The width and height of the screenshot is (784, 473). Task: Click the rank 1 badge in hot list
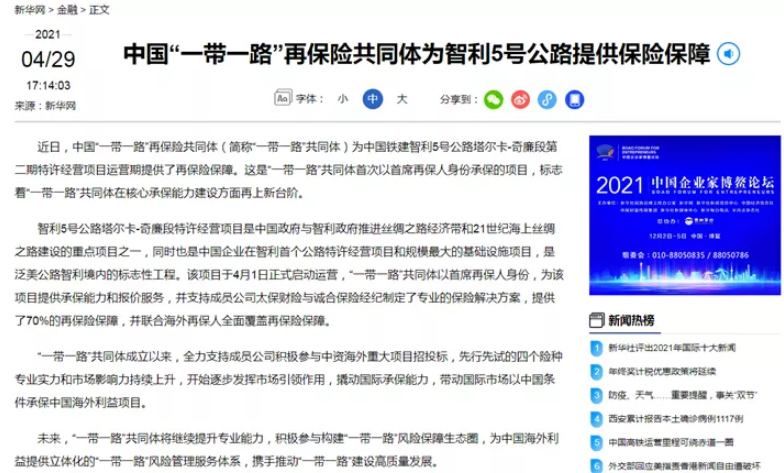(x=596, y=348)
